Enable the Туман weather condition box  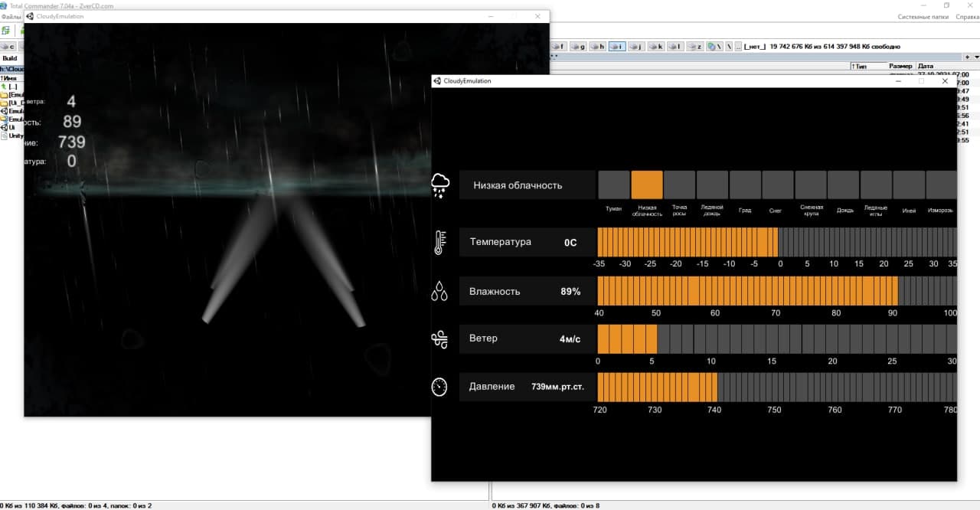[x=613, y=185]
